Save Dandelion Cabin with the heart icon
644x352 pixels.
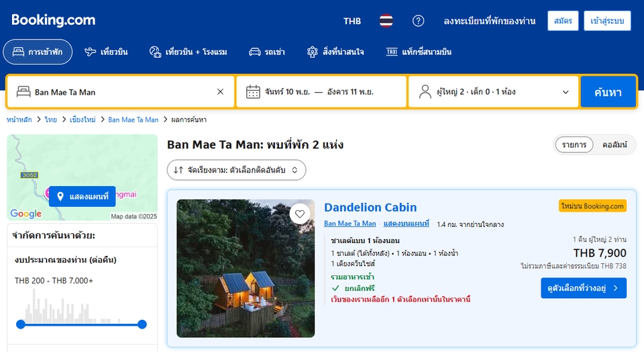point(300,214)
